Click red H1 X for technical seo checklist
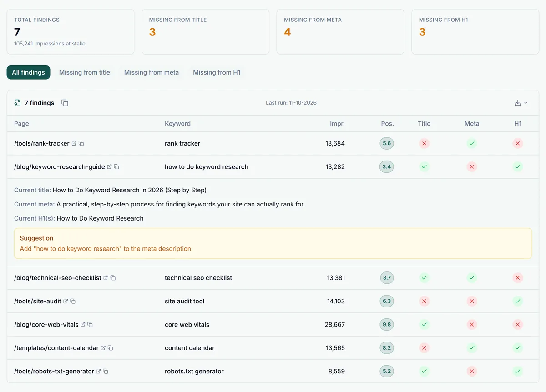This screenshot has width=546, height=392. [518, 278]
